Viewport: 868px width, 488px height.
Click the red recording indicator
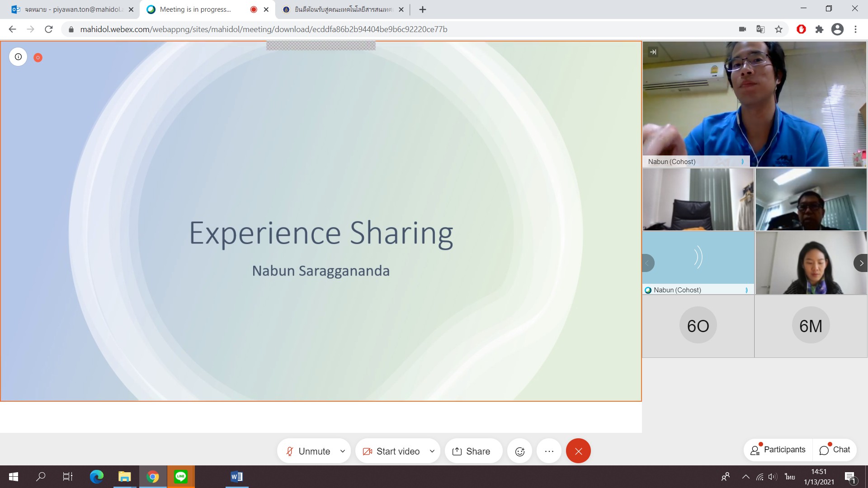tap(38, 57)
